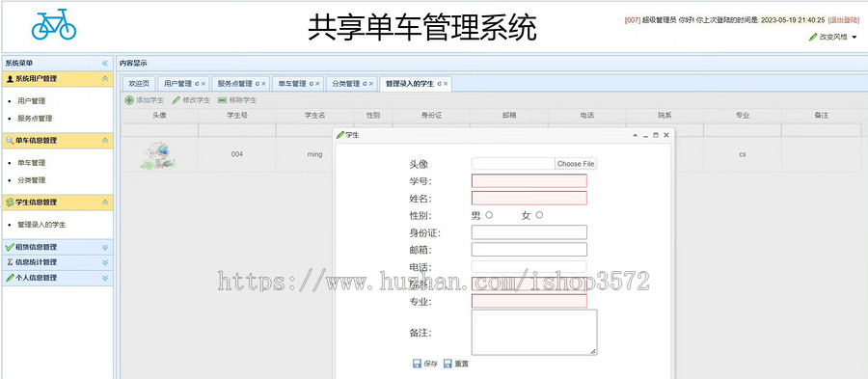Open 用户管理 in the sidebar
The image size is (868, 379).
point(32,101)
